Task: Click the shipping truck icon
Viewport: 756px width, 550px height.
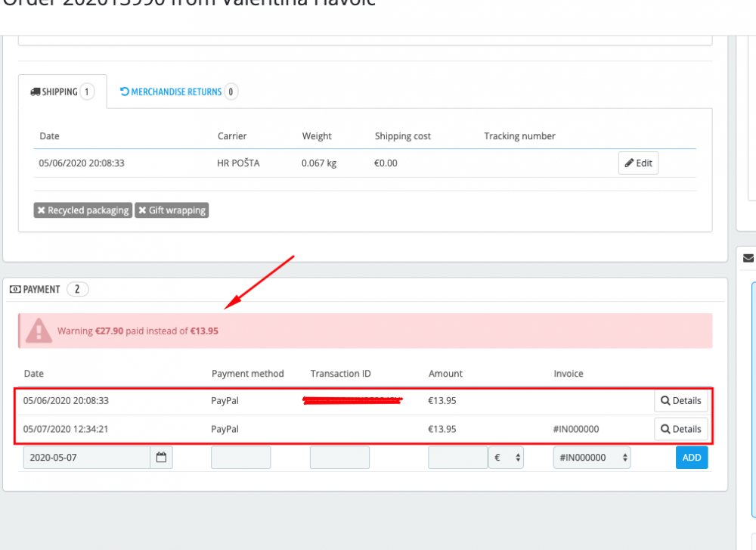Action: click(x=36, y=92)
